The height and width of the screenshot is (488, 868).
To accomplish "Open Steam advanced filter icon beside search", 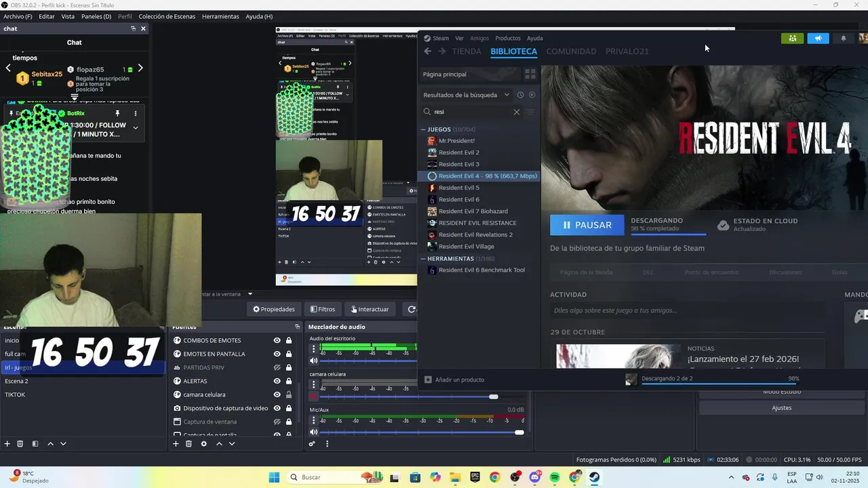I will [531, 112].
